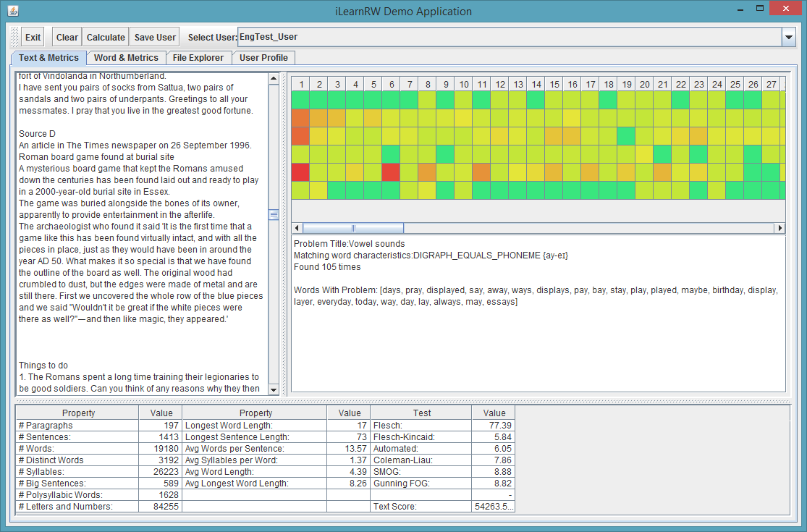The image size is (807, 532).
Task: Click the '# Distinct Words' row
Action: coord(78,460)
